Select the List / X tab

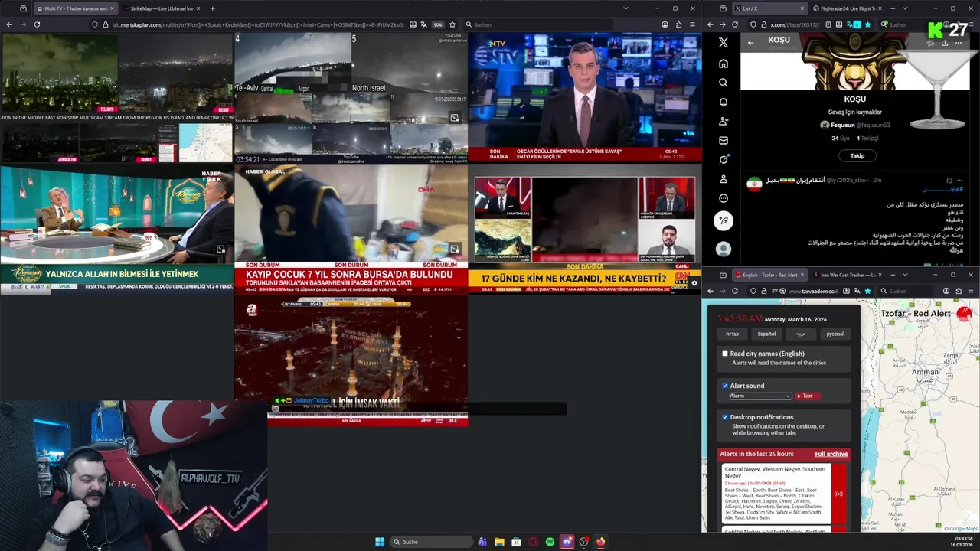(x=769, y=8)
